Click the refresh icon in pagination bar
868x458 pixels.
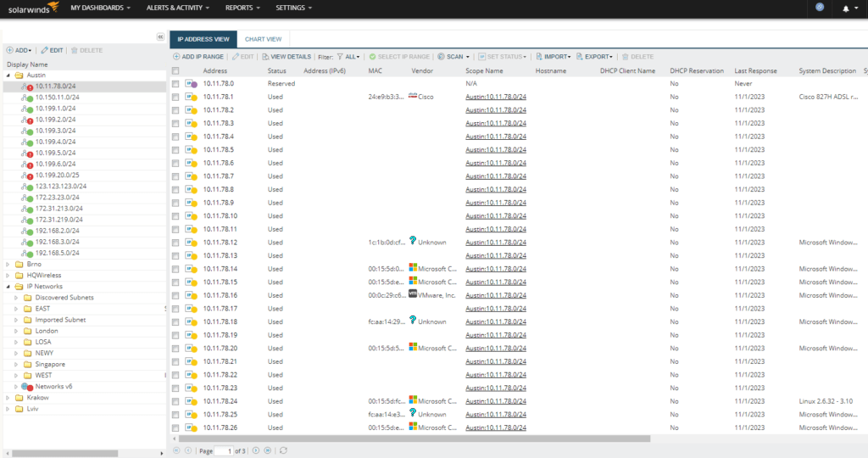coord(283,450)
